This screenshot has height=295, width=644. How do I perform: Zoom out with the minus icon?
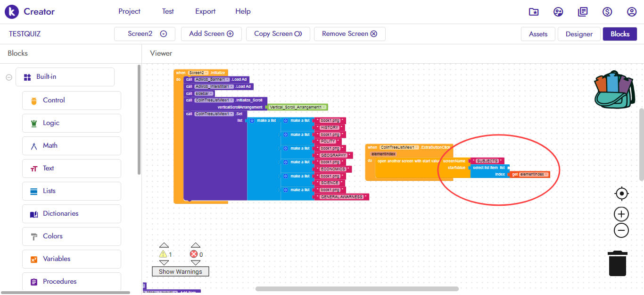point(622,230)
